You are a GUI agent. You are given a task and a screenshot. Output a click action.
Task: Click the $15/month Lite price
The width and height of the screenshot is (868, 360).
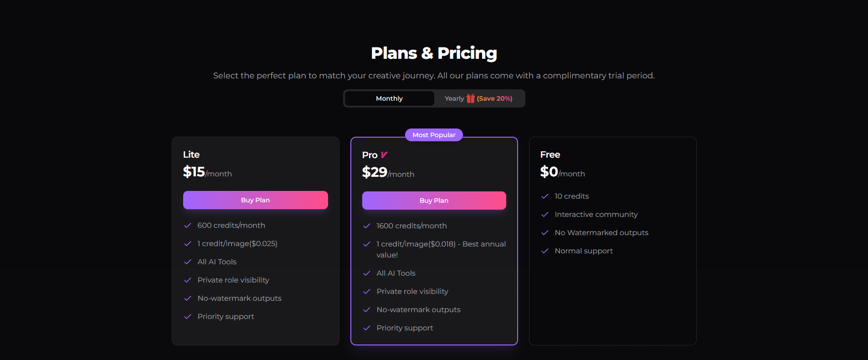pos(207,172)
